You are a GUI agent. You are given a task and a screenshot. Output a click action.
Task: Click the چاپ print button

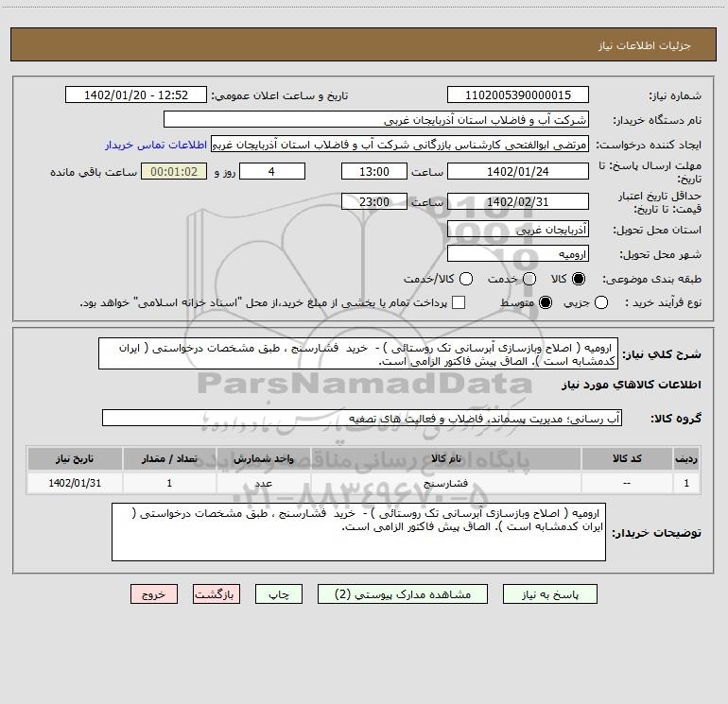coord(279,594)
